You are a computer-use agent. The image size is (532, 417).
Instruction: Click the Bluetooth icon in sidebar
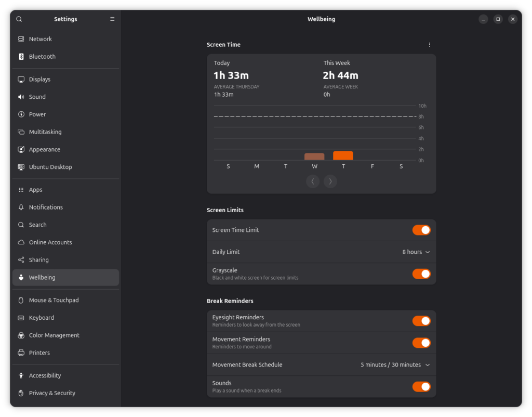[x=21, y=57]
